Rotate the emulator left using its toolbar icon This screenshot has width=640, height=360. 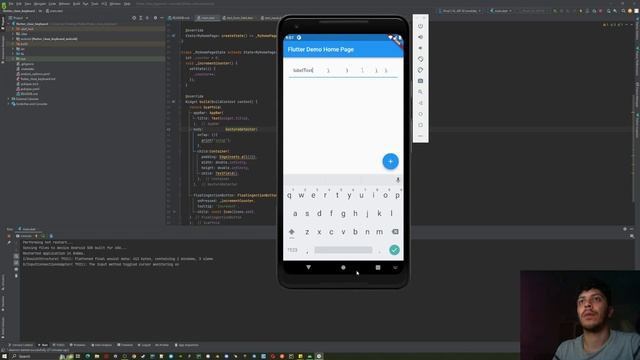pos(420,59)
